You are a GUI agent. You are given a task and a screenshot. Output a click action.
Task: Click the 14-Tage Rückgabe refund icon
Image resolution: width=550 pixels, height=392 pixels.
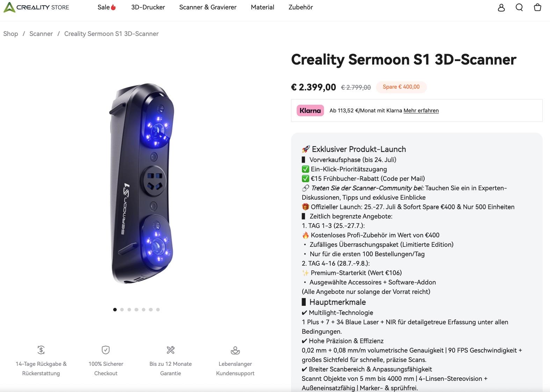pos(41,350)
